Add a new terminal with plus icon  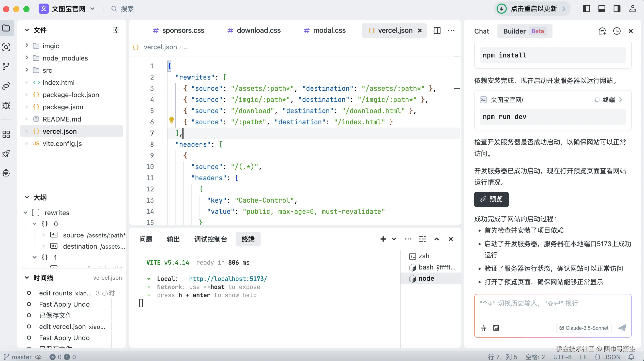pyautogui.click(x=383, y=239)
